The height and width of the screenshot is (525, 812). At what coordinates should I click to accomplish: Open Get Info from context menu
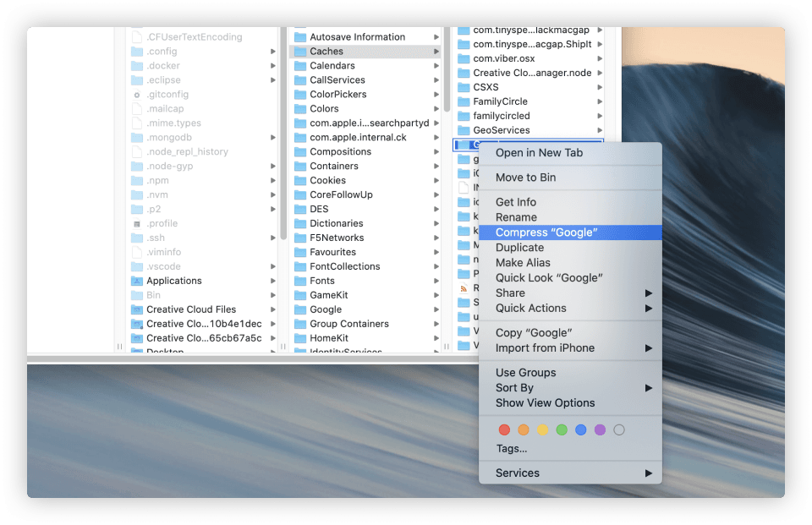click(x=516, y=202)
